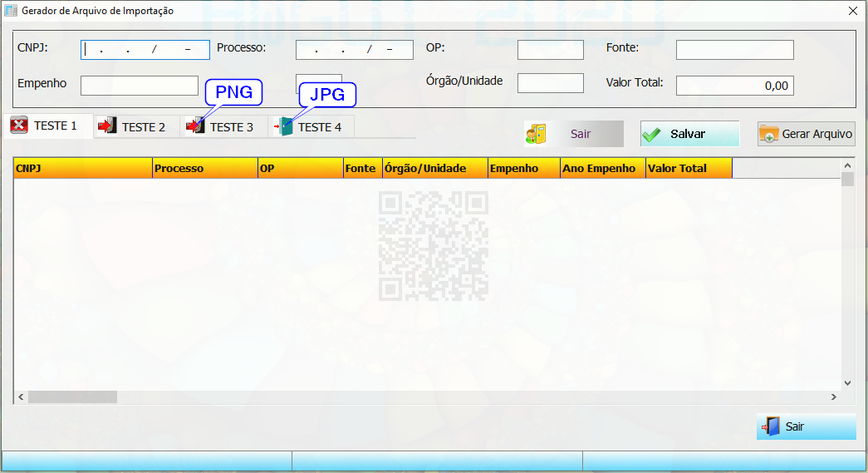This screenshot has height=473, width=868.
Task: Click the Fonte input field
Action: click(x=734, y=50)
